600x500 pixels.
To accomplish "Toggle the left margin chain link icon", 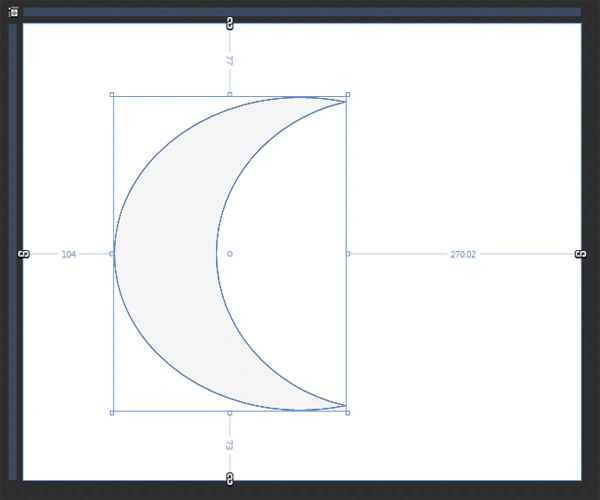I will pos(24,254).
